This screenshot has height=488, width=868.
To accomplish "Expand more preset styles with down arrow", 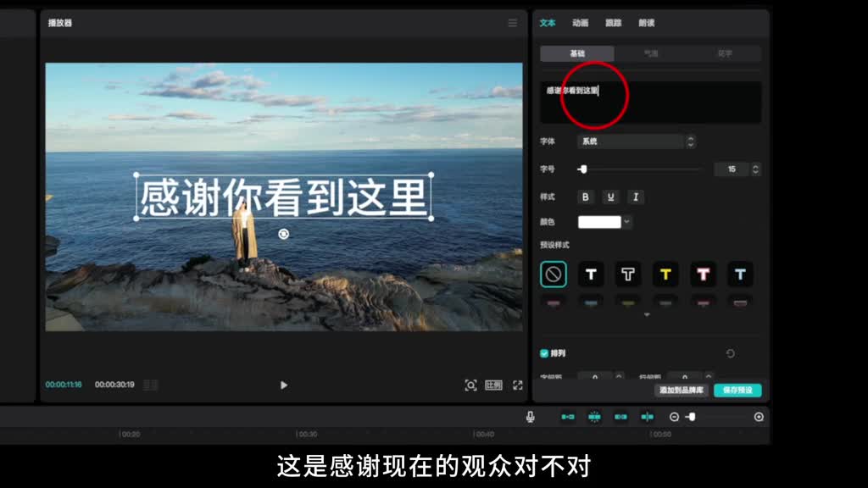I will (647, 314).
